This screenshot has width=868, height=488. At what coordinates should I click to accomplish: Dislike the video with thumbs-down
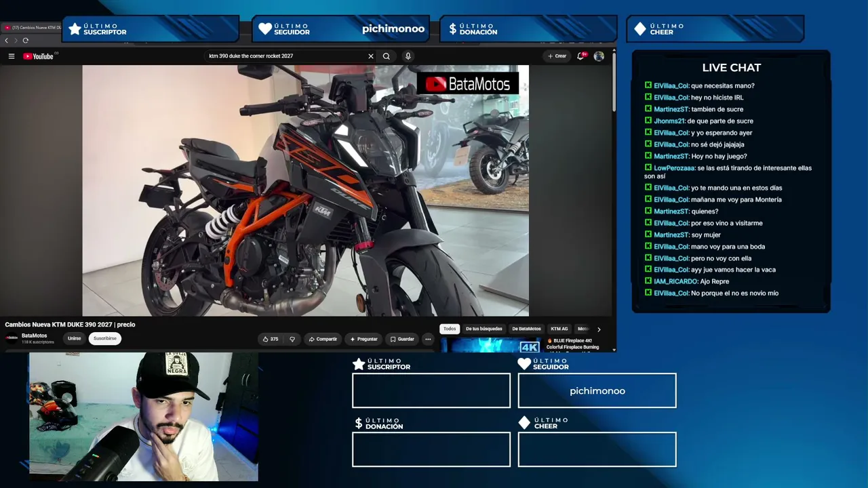[292, 339]
